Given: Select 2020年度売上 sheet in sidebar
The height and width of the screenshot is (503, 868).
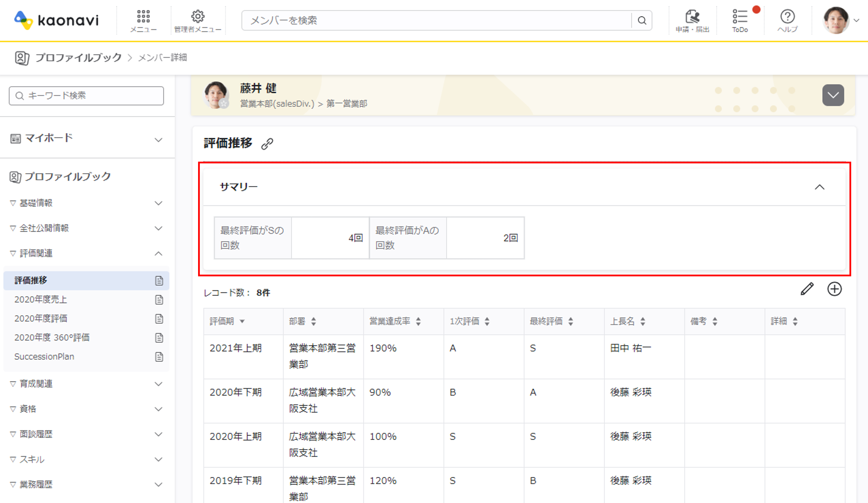Looking at the screenshot, I should [x=41, y=300].
